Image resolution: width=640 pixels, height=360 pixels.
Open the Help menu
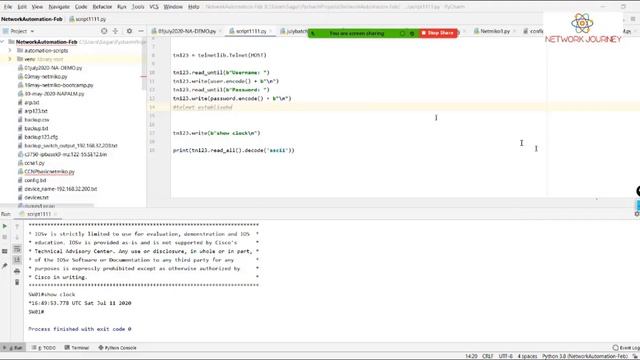pyautogui.click(x=194, y=7)
